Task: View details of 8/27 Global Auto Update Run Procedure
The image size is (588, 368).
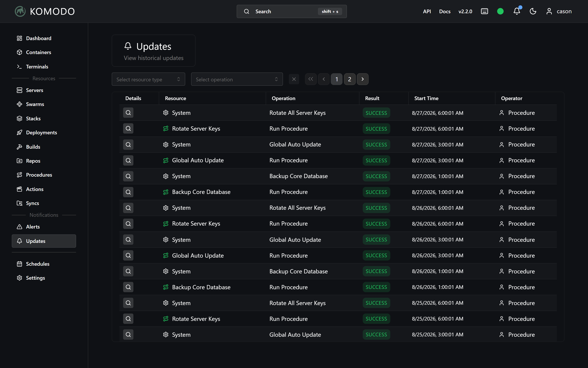Action: pos(128,160)
